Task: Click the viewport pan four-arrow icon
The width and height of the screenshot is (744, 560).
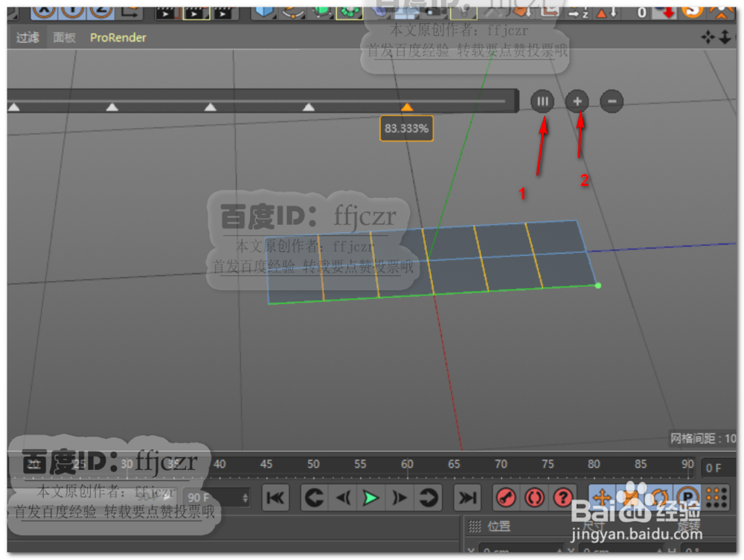Action: [x=708, y=37]
